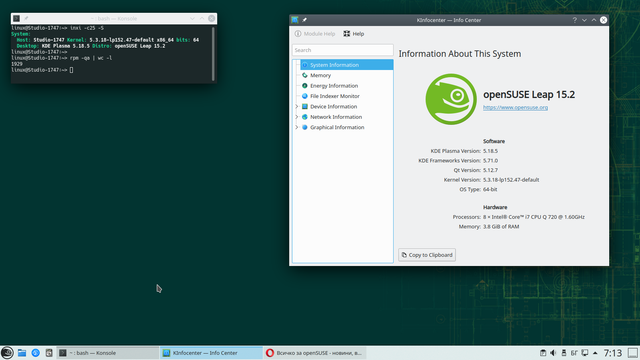Screen dimensions: 640x360
Task: Click the Kernel Version value text
Action: pyautogui.click(x=511, y=180)
